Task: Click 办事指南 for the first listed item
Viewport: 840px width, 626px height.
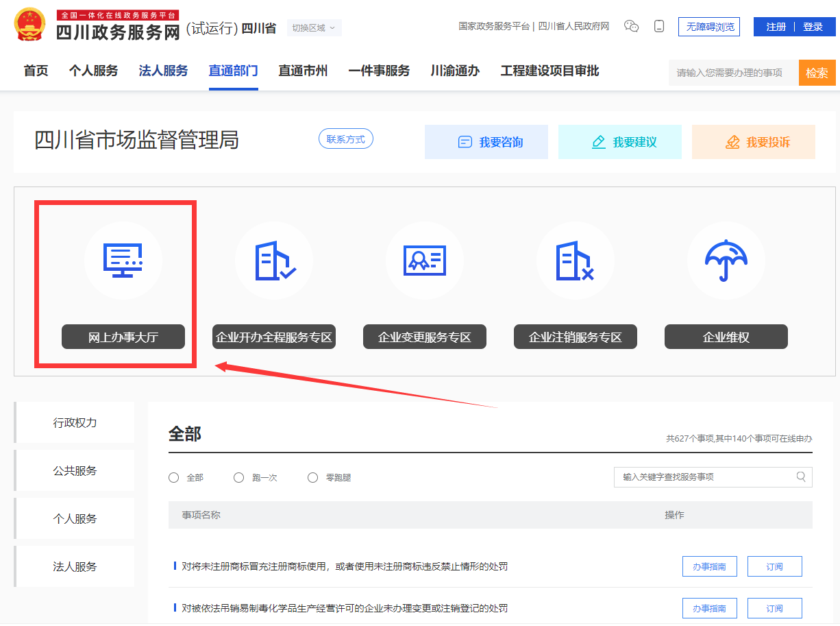Action: point(709,567)
